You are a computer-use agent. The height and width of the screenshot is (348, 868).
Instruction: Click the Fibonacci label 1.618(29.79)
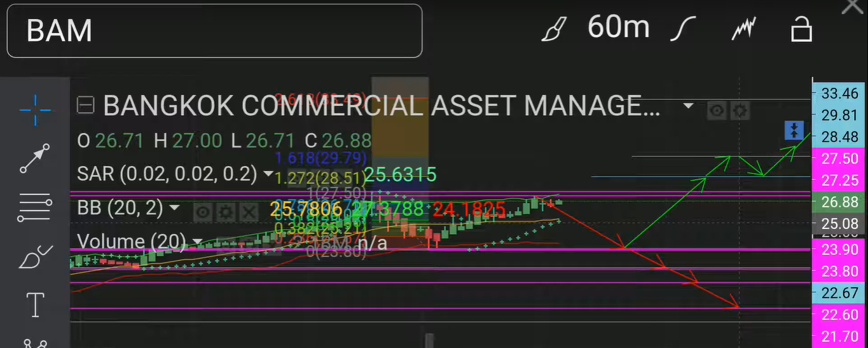[x=320, y=158]
